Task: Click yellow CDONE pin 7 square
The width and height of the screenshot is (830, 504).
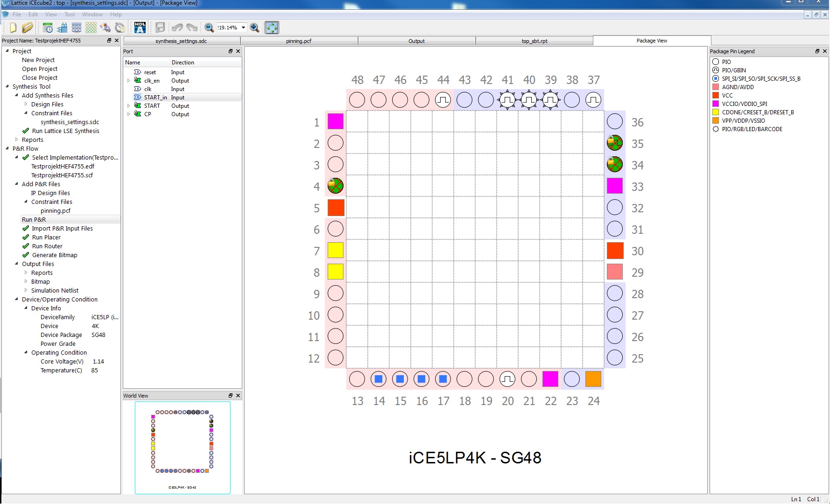Action: coord(335,250)
